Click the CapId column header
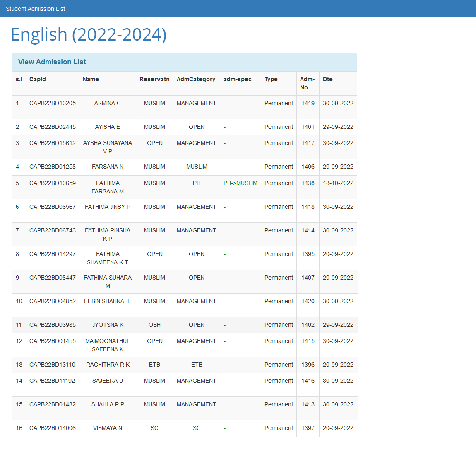This screenshot has height=449, width=476. pos(38,79)
